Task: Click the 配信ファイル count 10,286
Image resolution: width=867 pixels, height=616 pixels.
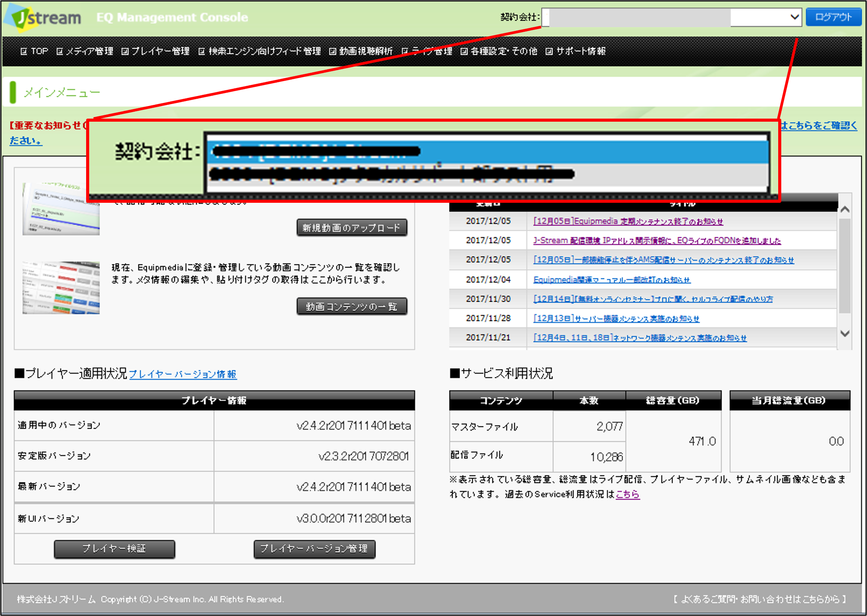Action: coord(606,457)
